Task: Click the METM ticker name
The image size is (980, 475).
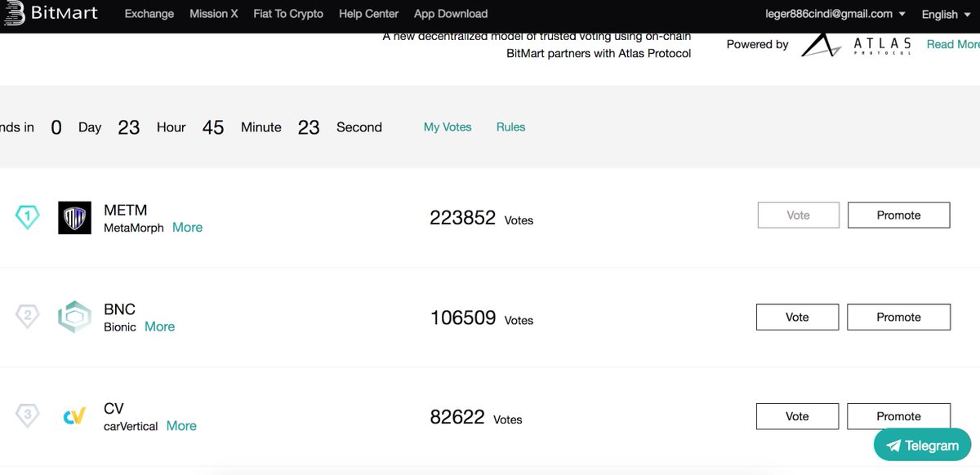Action: 126,211
